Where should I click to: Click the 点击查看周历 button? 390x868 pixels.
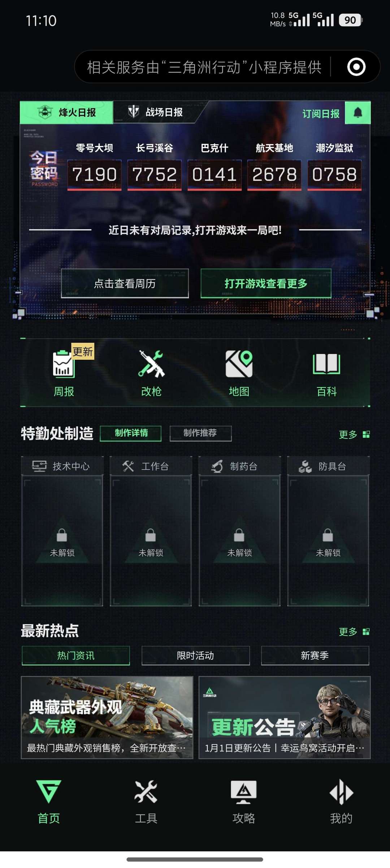pos(125,283)
